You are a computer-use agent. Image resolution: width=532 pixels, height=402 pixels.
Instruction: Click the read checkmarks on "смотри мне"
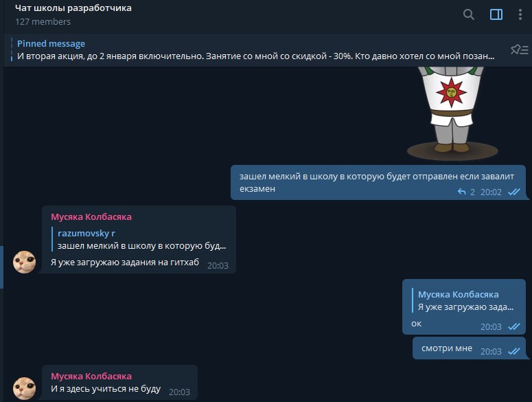[514, 351]
